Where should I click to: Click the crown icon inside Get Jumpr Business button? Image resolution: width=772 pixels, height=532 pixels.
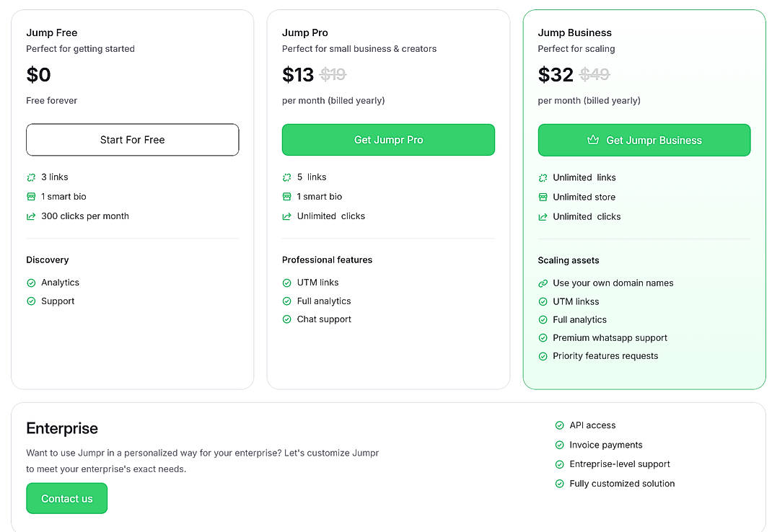point(594,140)
